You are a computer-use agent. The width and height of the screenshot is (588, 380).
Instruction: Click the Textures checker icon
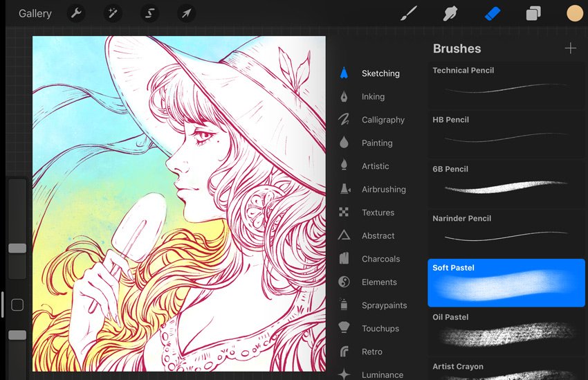point(344,212)
